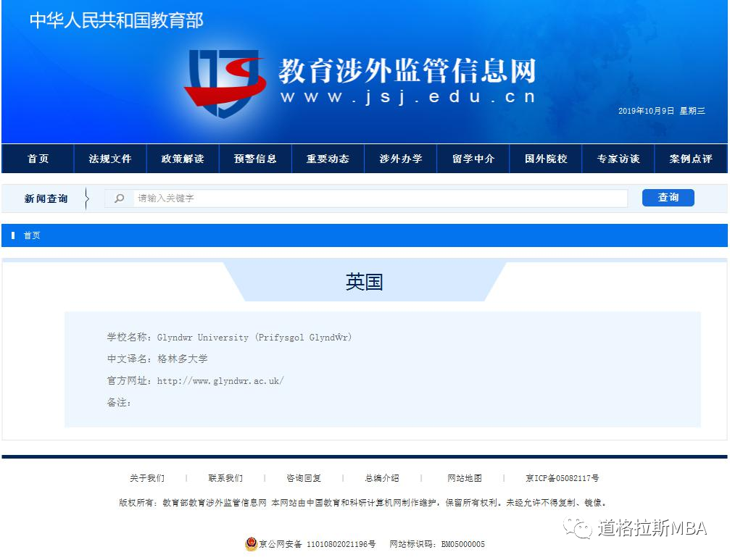Click the blue 查询 search button

(x=668, y=198)
